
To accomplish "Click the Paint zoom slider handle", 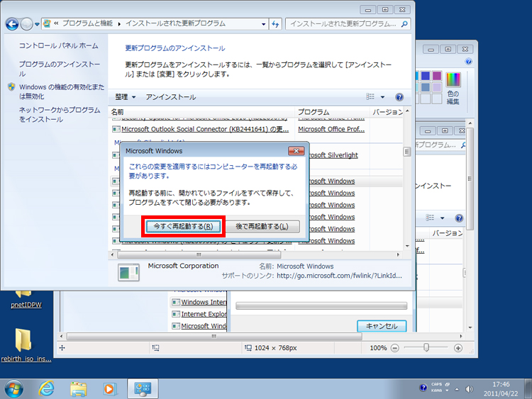I will pyautogui.click(x=426, y=347).
